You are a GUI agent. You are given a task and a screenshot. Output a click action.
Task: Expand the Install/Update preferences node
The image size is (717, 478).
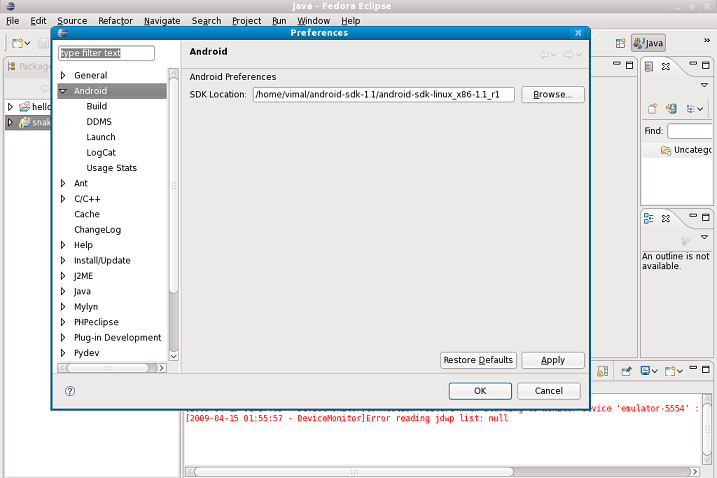point(63,261)
